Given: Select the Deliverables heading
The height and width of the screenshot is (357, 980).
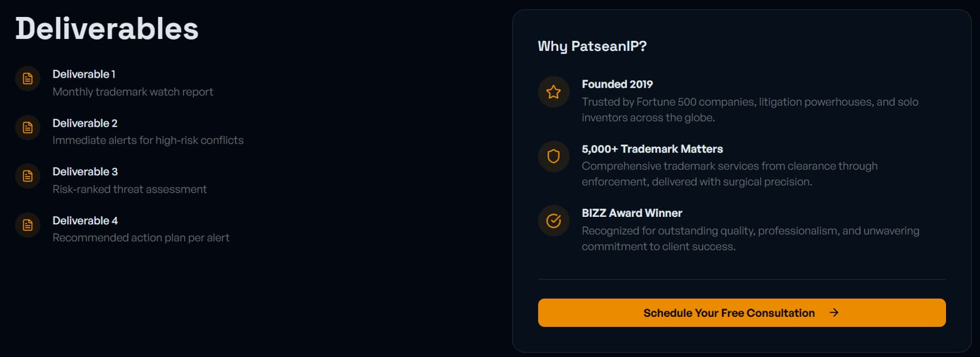Looking at the screenshot, I should click(107, 29).
